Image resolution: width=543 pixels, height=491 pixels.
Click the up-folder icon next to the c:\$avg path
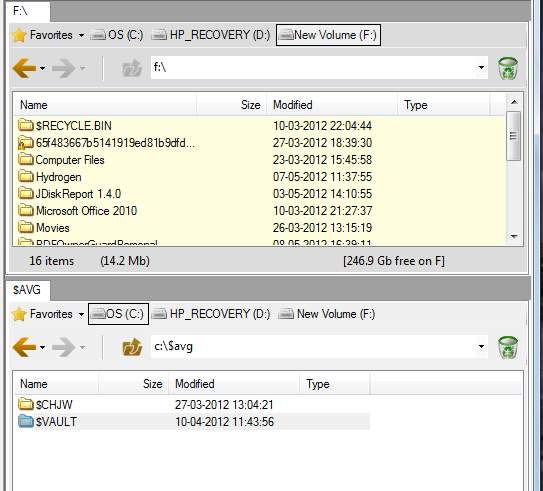coord(132,347)
